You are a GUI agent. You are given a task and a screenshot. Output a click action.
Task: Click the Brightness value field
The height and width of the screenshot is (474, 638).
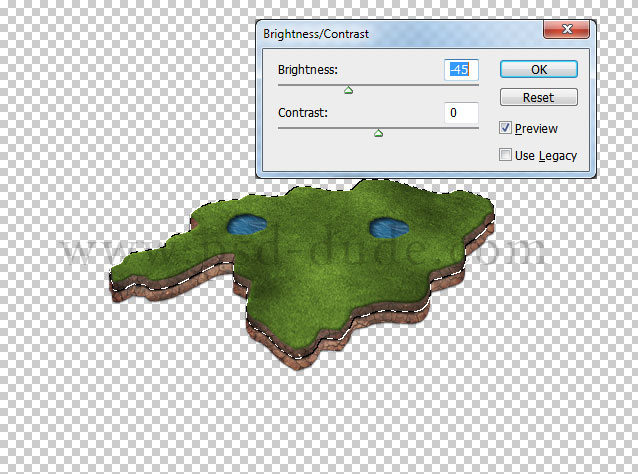[x=461, y=70]
